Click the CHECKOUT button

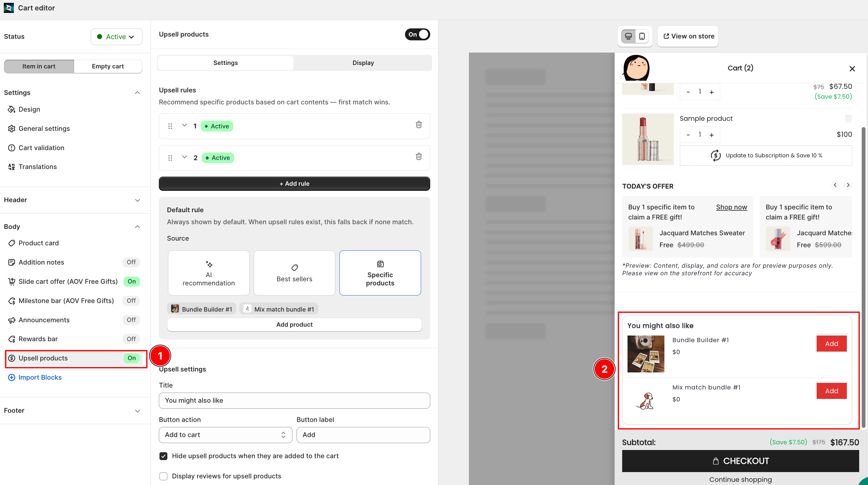pyautogui.click(x=740, y=461)
